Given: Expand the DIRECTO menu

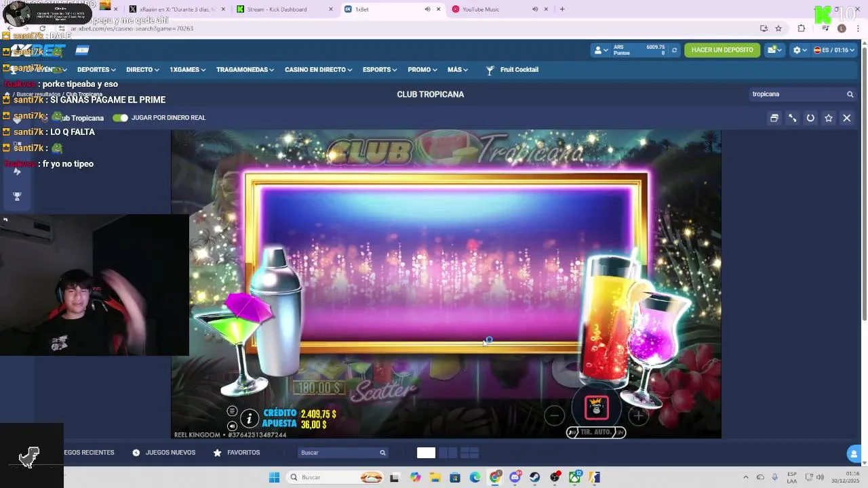Looking at the screenshot, I should click(142, 70).
